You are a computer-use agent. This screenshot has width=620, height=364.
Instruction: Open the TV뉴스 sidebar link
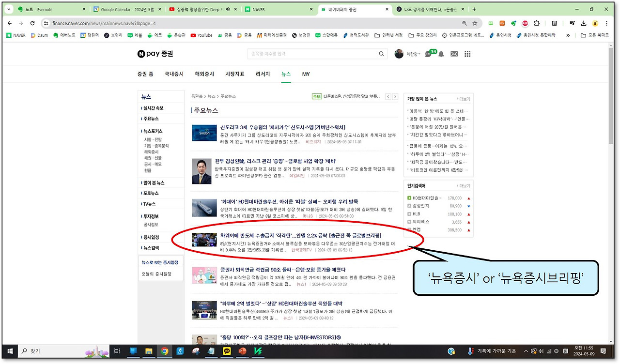point(149,204)
